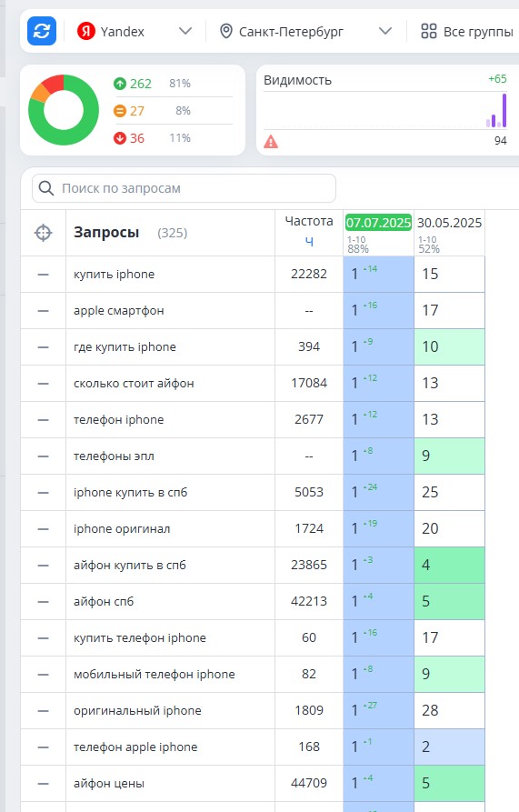Click frequency value 44709
The width and height of the screenshot is (519, 812).
pos(309,784)
